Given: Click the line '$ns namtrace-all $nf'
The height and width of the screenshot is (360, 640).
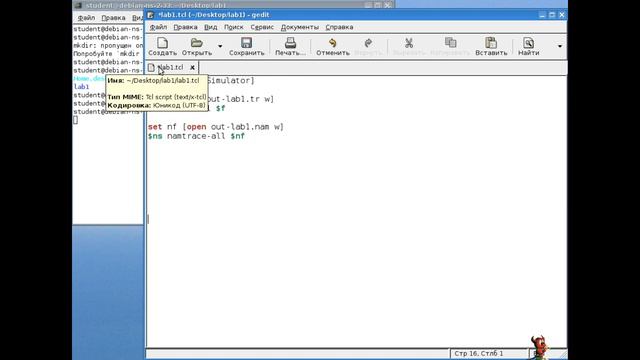Looking at the screenshot, I should tap(196, 136).
